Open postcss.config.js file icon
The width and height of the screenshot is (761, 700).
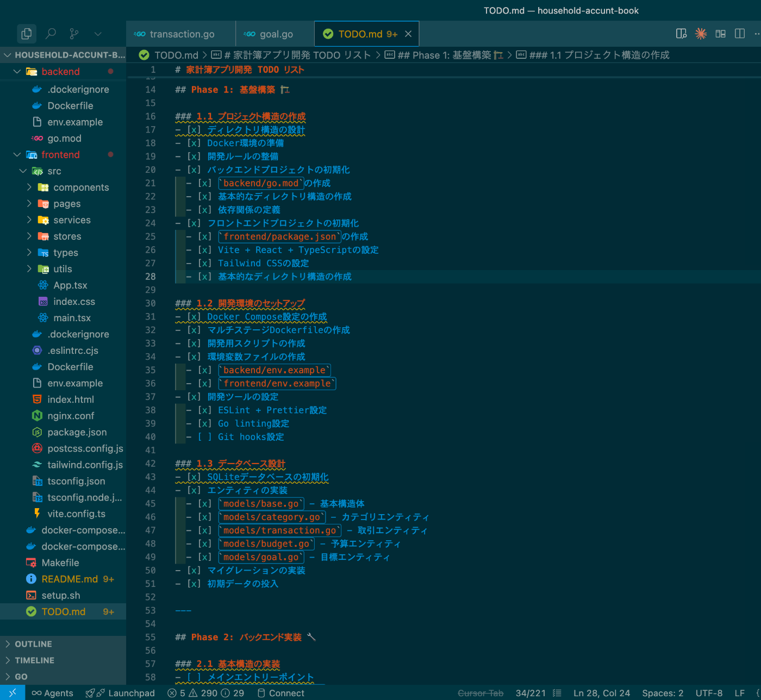pyautogui.click(x=37, y=448)
